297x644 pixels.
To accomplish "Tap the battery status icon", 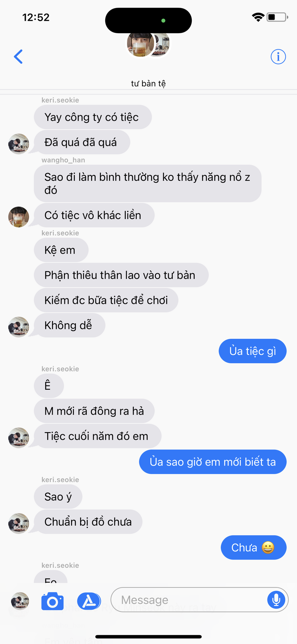I will point(277,17).
